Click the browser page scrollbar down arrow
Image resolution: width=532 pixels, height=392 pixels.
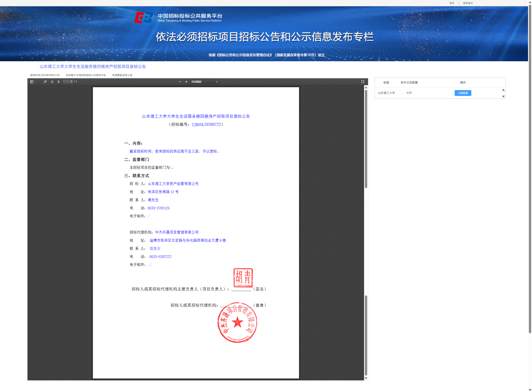point(530,390)
